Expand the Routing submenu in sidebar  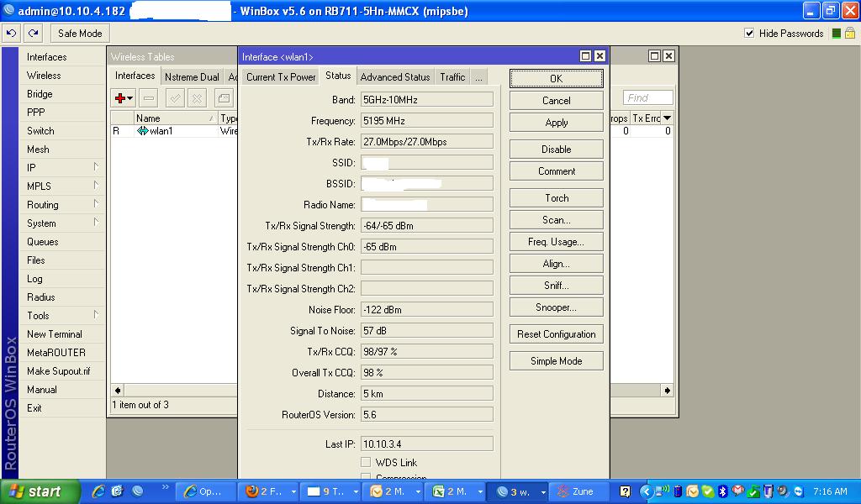[96, 204]
